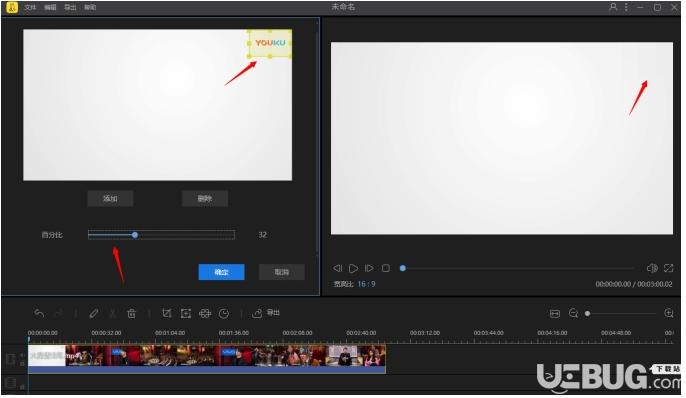Click the yellow app logo icon
Viewport: 686px width, 398px height.
[12, 7]
